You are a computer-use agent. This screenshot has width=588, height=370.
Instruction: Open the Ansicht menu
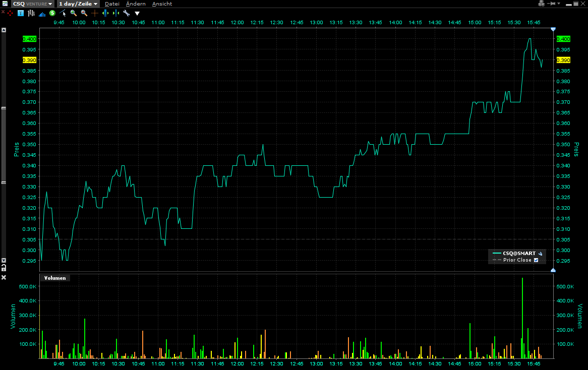point(162,4)
